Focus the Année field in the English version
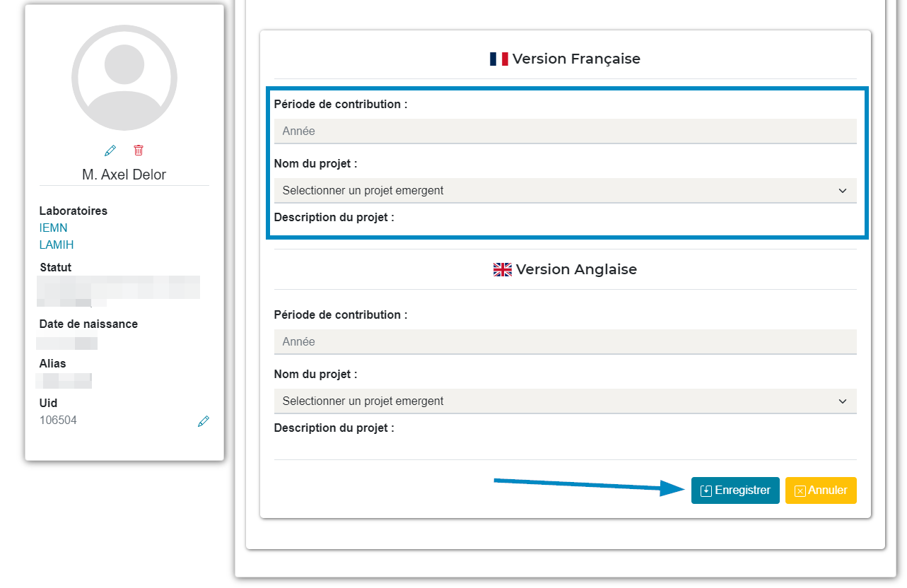The width and height of the screenshot is (907, 588). click(x=565, y=341)
